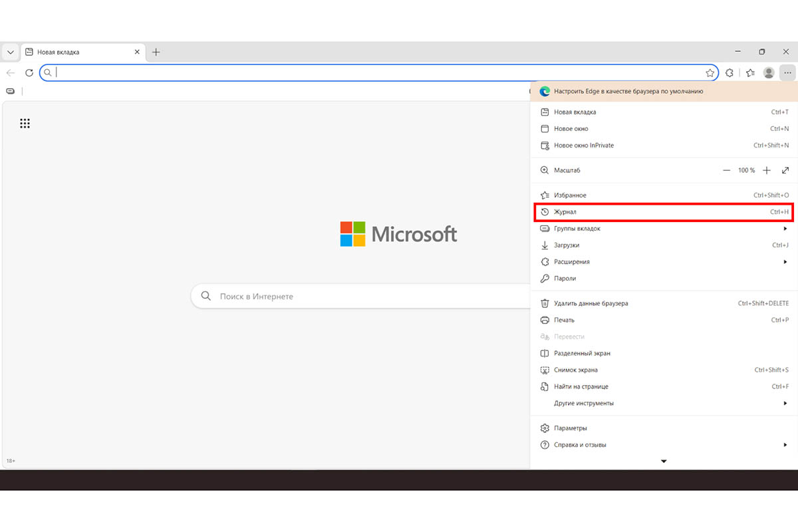
Task: Add page to favorites star icon
Action: [710, 72]
